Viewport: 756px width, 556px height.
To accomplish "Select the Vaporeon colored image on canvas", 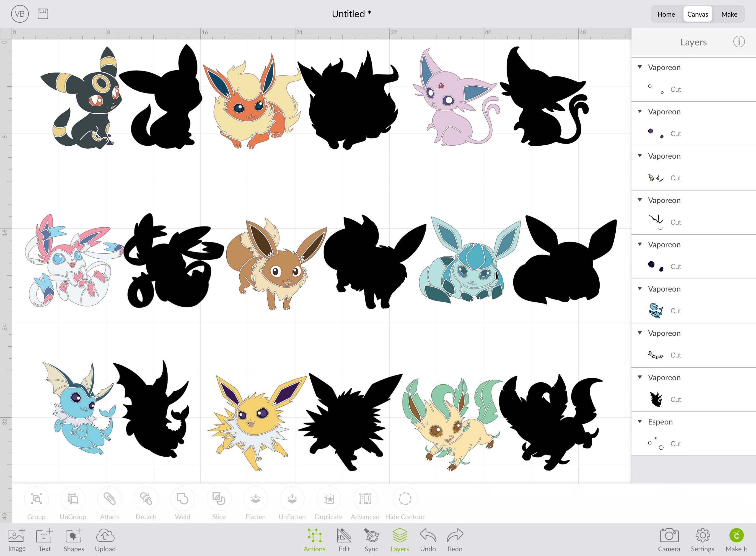I will point(79,408).
